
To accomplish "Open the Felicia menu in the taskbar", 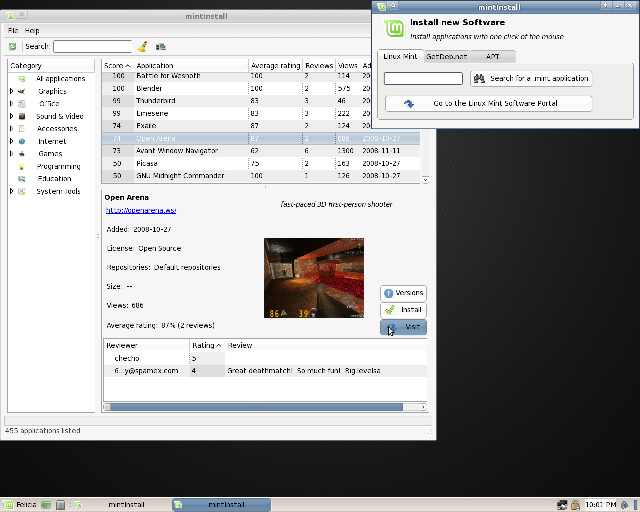I will [20, 505].
